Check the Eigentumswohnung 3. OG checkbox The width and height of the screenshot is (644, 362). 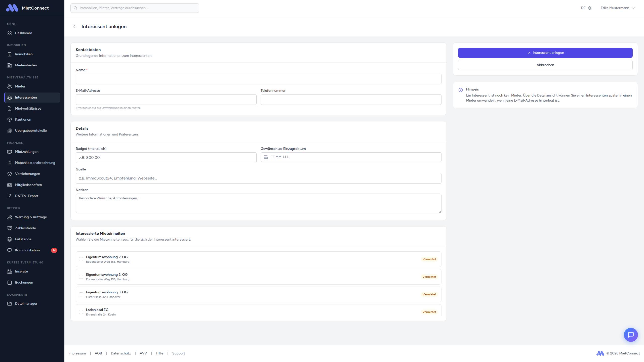pos(81,294)
